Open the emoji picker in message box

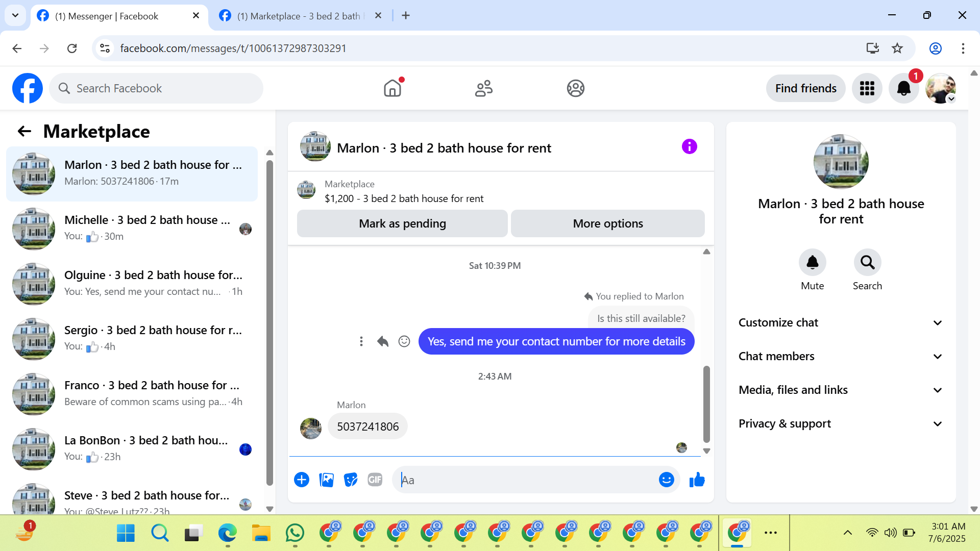[666, 480]
